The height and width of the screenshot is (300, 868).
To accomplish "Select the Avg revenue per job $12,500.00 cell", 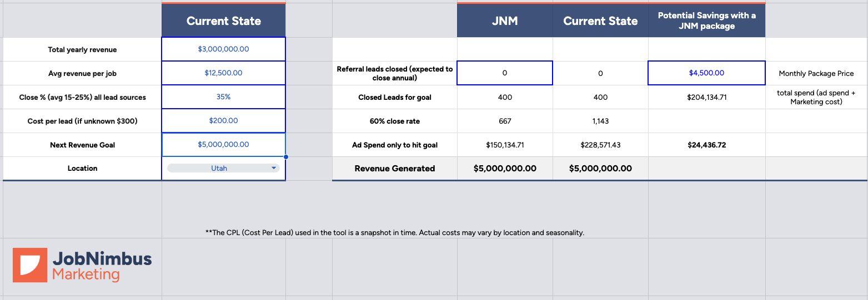I will (x=223, y=73).
